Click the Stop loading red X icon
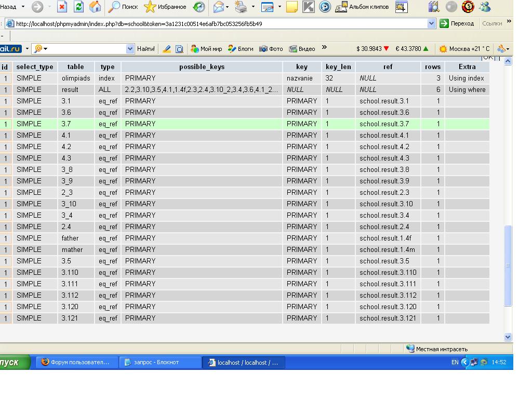Viewport: 532px width, 399px height. click(x=62, y=7)
